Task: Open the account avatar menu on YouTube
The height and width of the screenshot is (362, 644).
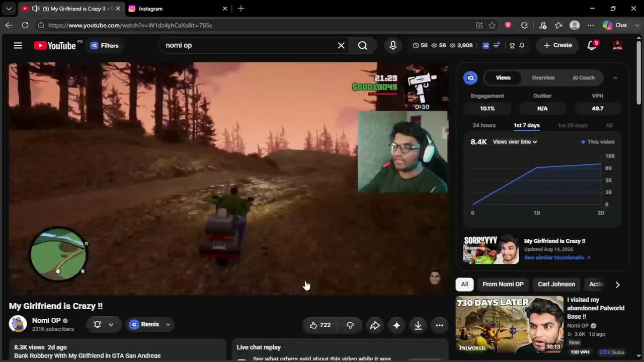Action: 617,45
